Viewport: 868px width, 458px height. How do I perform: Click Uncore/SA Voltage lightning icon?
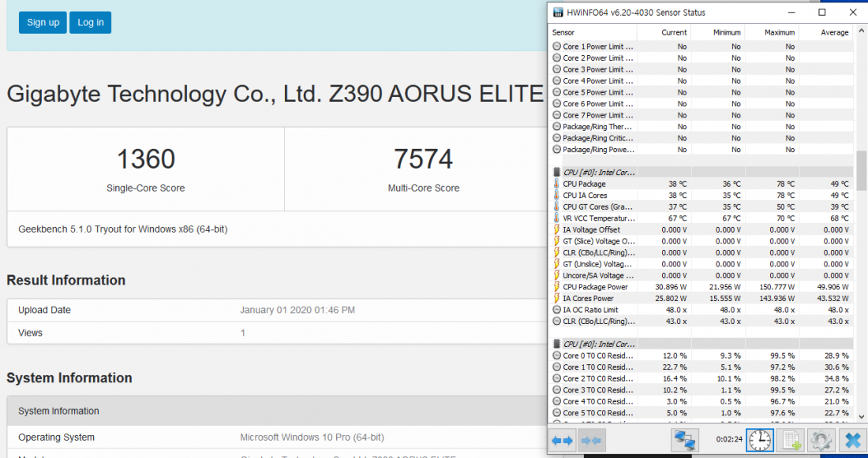pos(557,275)
